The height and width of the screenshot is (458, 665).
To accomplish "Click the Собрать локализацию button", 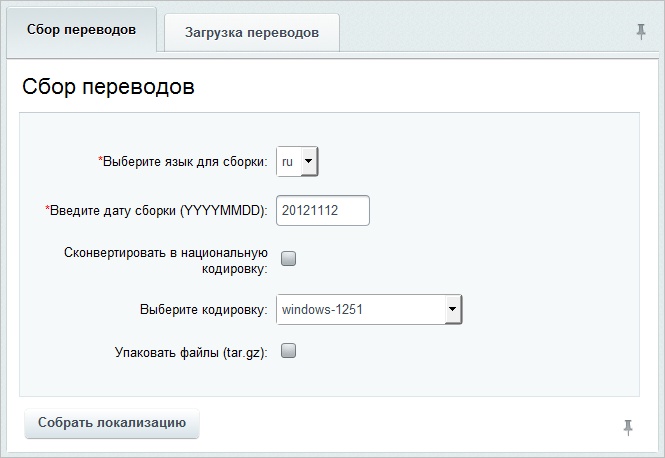I will [x=112, y=423].
